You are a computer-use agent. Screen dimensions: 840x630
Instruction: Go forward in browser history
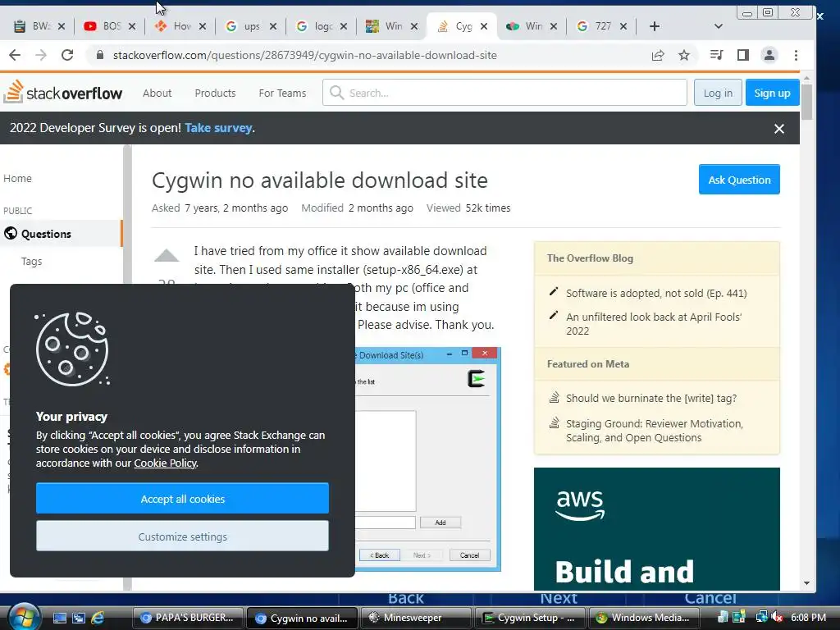(41, 55)
